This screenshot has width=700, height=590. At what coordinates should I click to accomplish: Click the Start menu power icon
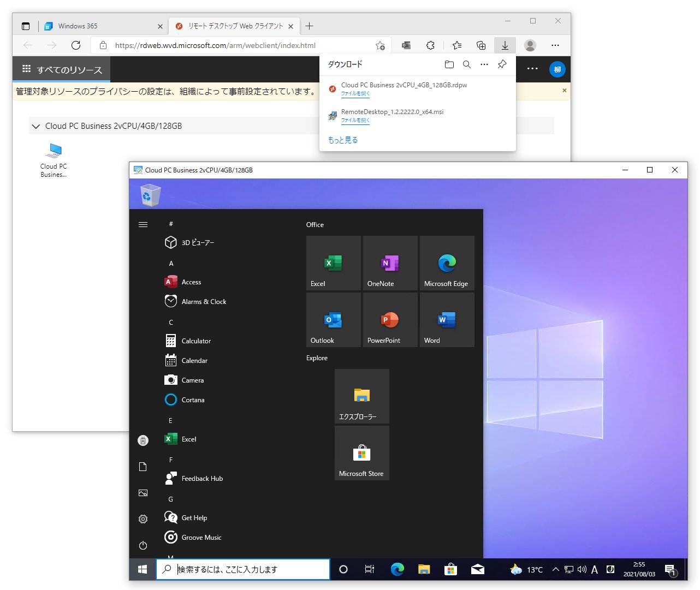click(x=143, y=545)
